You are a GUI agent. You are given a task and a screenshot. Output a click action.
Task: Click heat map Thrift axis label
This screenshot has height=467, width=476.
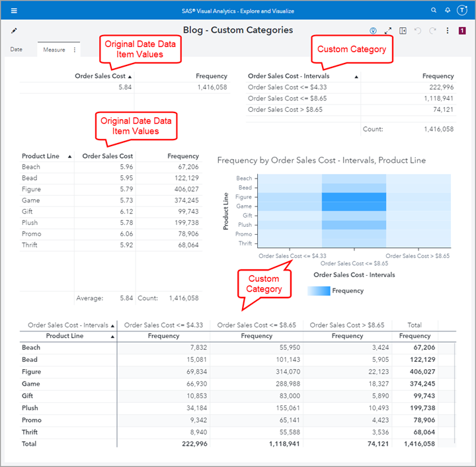[x=245, y=243]
